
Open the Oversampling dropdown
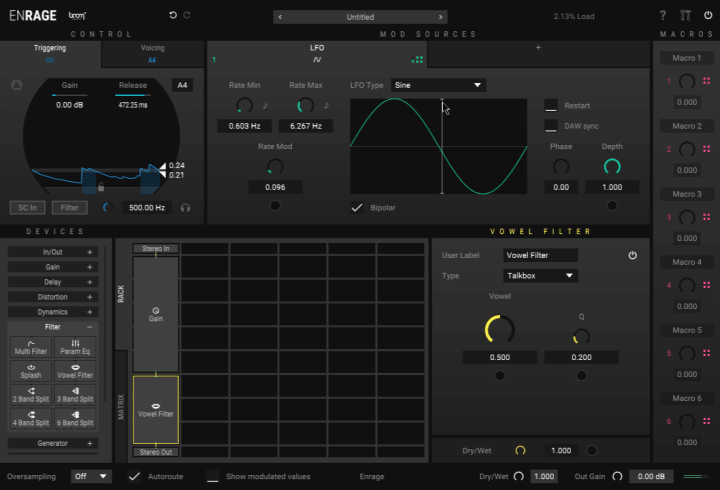pyautogui.click(x=91, y=477)
